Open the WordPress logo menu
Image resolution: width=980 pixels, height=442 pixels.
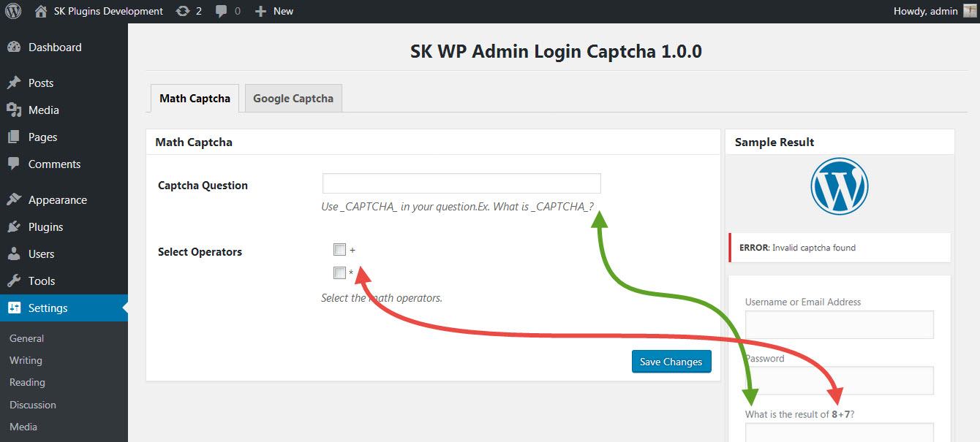(x=13, y=11)
